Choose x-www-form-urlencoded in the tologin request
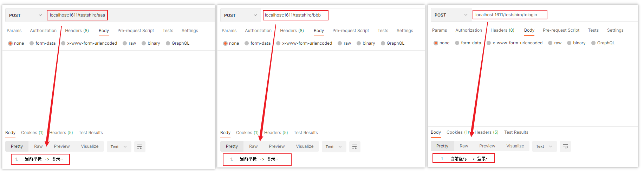 pyautogui.click(x=515, y=43)
